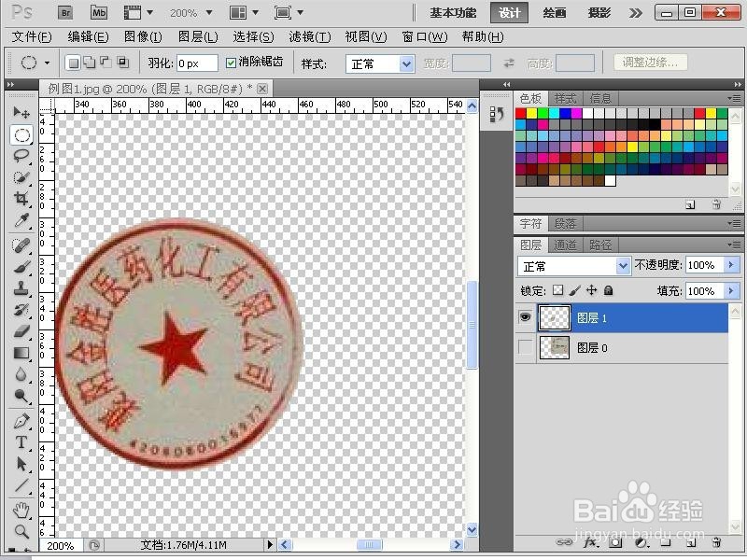
Task: Select the Zoom tool
Action: coord(21,531)
